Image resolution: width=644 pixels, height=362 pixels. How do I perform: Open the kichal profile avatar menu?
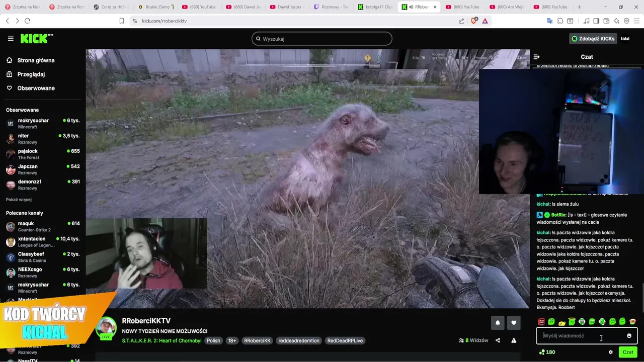(625, 39)
